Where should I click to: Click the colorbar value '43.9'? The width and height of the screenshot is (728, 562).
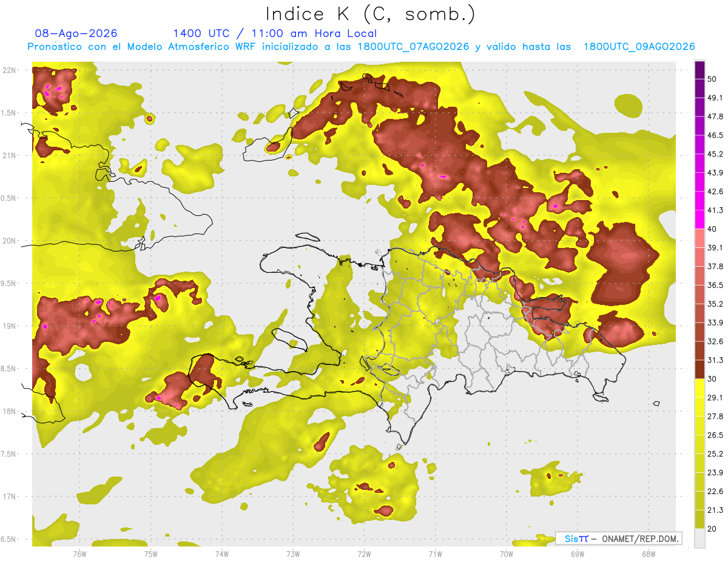pos(715,173)
